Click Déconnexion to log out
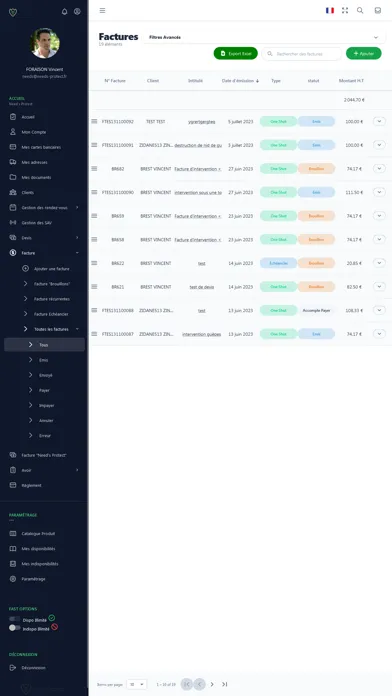 point(44,668)
